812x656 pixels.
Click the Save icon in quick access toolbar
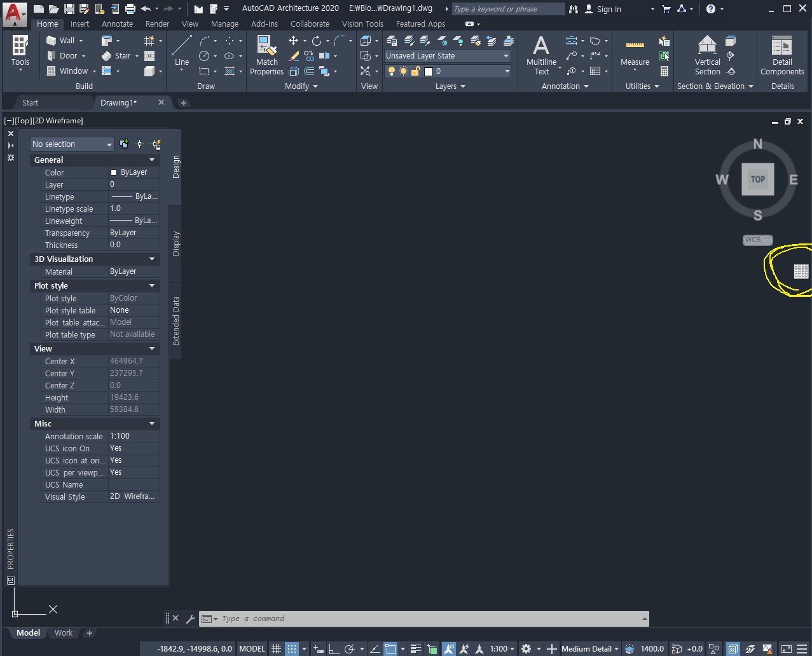(69, 9)
